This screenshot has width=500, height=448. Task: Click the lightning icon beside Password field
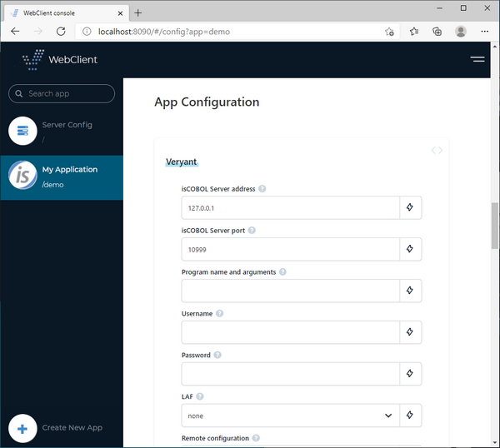click(x=410, y=373)
